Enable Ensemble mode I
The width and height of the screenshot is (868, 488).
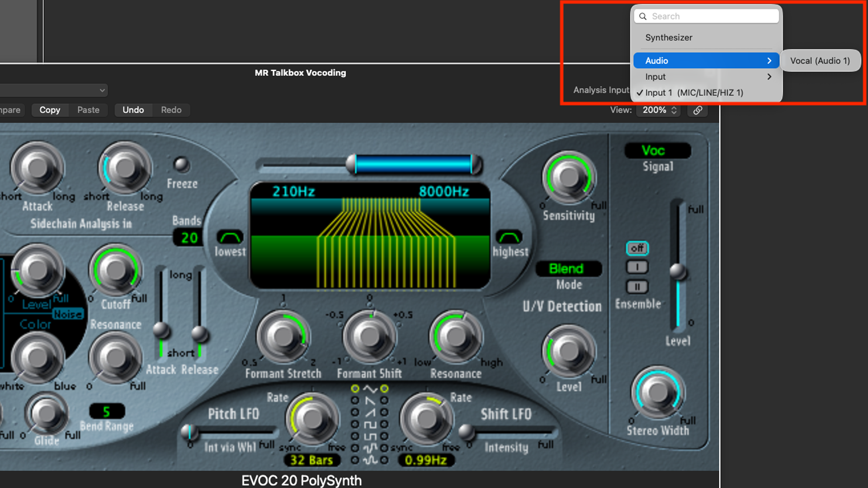[x=637, y=267]
